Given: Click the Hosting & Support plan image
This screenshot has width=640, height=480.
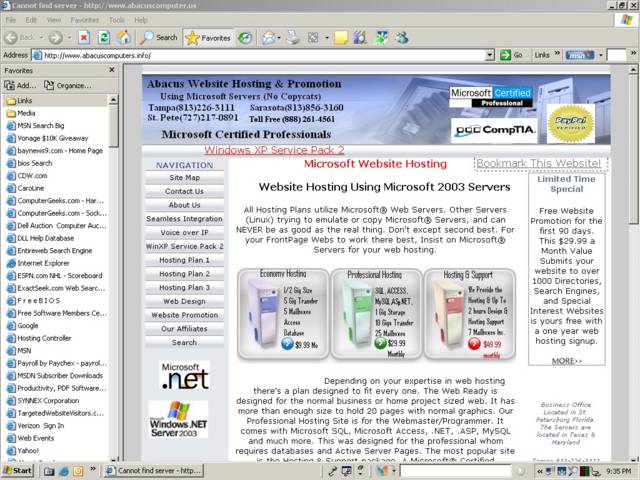Looking at the screenshot, I should click(469, 314).
